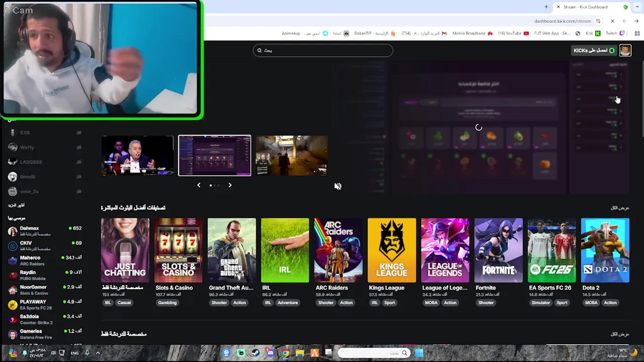
Task: Open the Fortnite category cover
Action: 498,250
